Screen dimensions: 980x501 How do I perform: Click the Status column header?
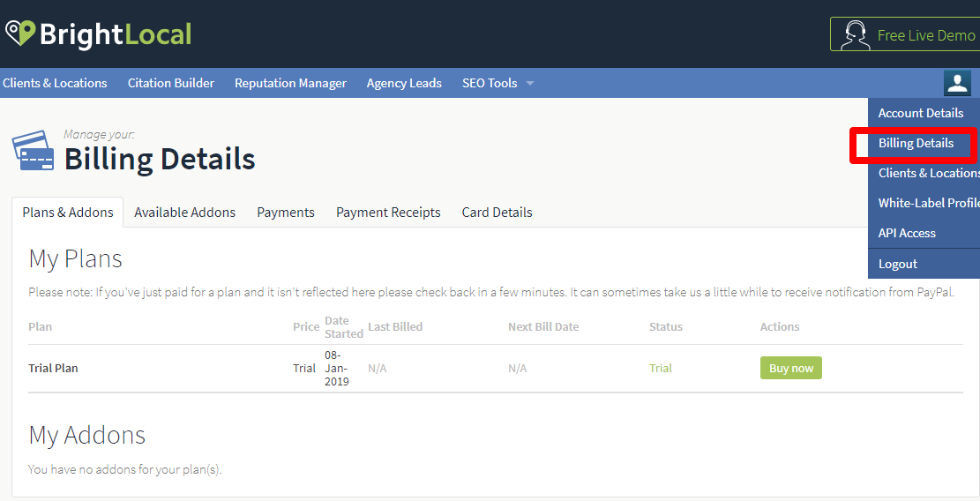point(666,326)
